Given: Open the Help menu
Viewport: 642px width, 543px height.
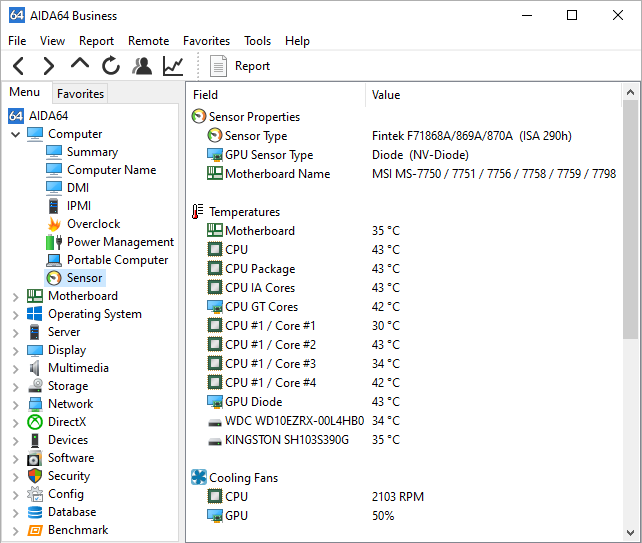Looking at the screenshot, I should [297, 41].
